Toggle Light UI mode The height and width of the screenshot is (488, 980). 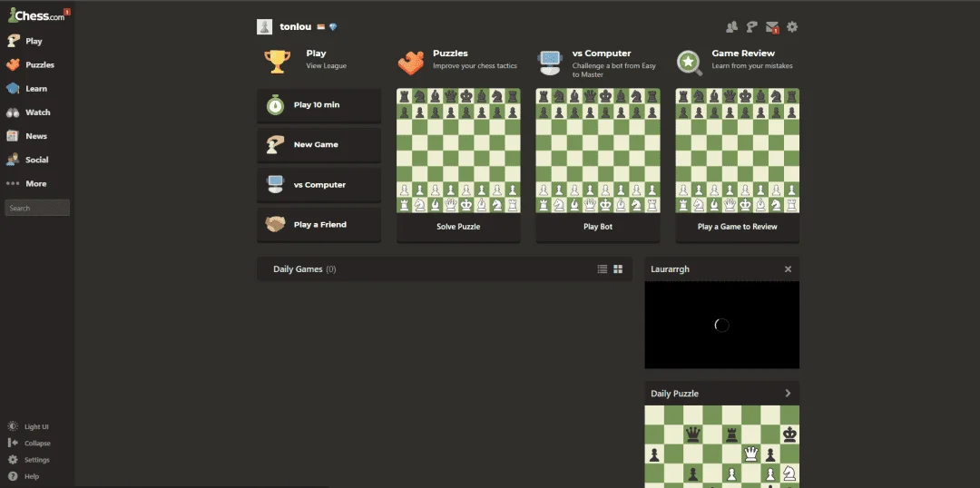click(x=28, y=426)
